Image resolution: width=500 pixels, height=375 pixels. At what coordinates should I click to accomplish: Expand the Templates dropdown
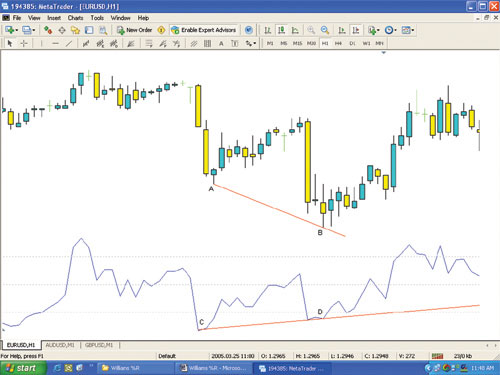pos(413,30)
